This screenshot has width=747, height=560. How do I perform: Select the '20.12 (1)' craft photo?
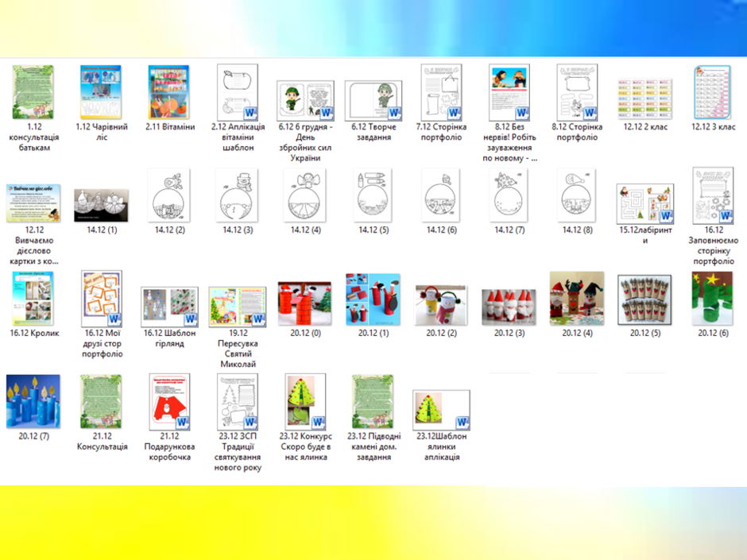click(x=373, y=299)
